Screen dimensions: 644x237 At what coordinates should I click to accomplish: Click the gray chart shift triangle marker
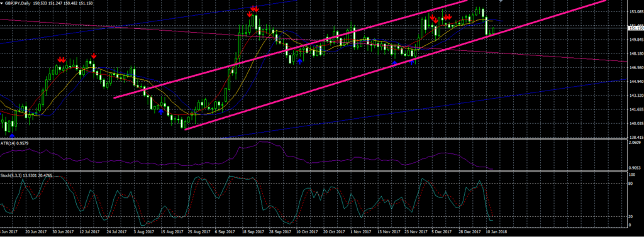tap(500, 1)
